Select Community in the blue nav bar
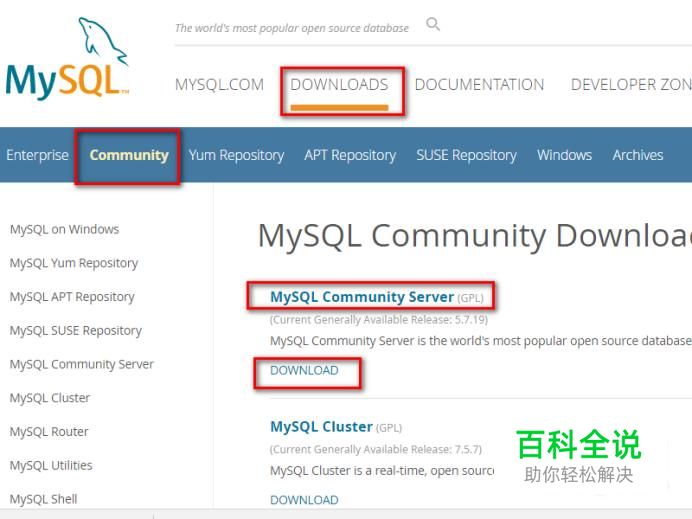Screen dimensions: 692x519 point(129,155)
